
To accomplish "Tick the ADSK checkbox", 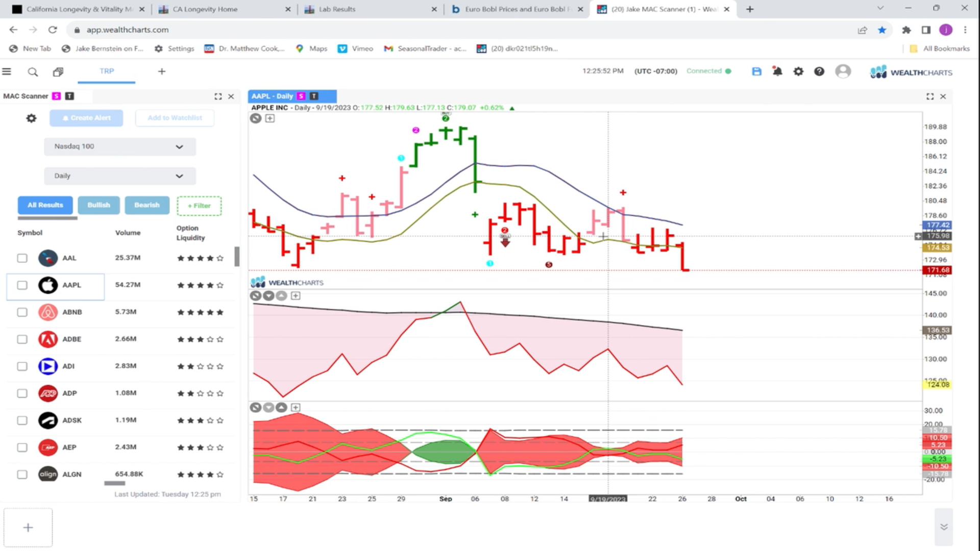I will pyautogui.click(x=22, y=420).
